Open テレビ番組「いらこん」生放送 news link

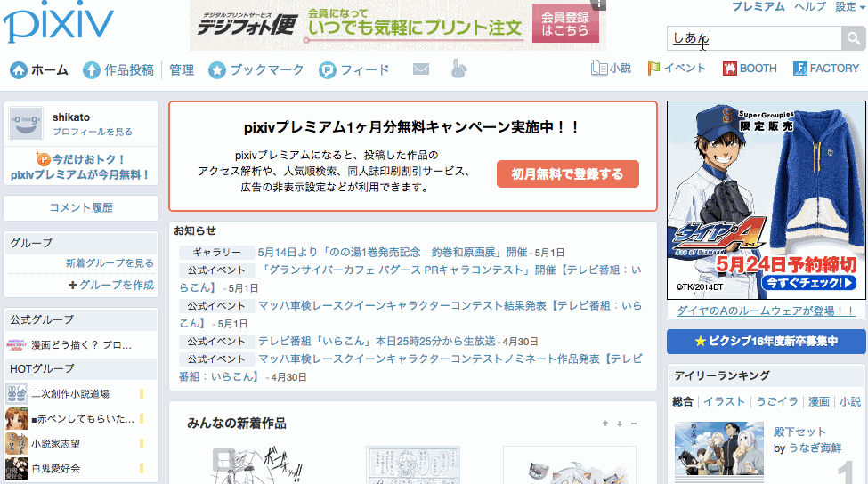click(377, 342)
